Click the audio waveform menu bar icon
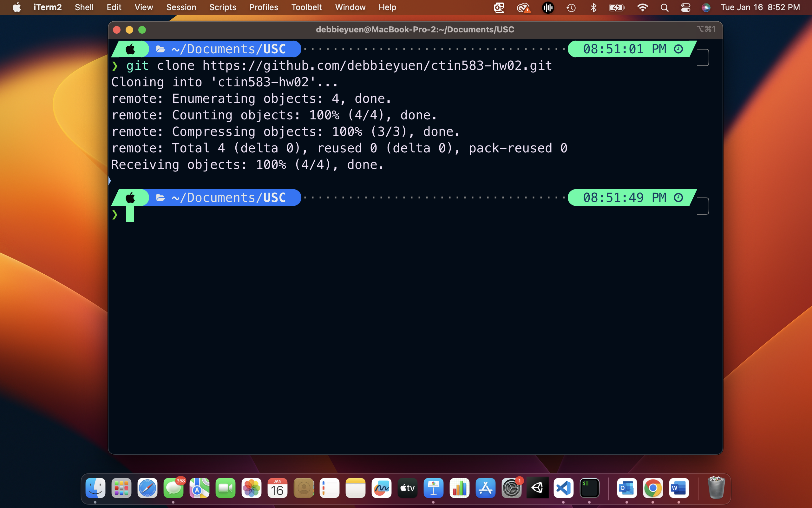Image resolution: width=812 pixels, height=508 pixels. tap(548, 7)
